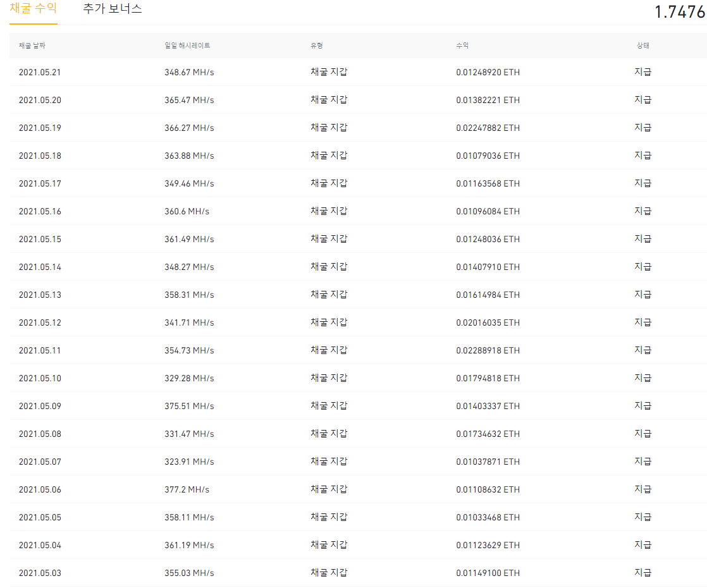Select the date 2021.05.17
Viewport: 707px width, 588px height.
pos(40,183)
